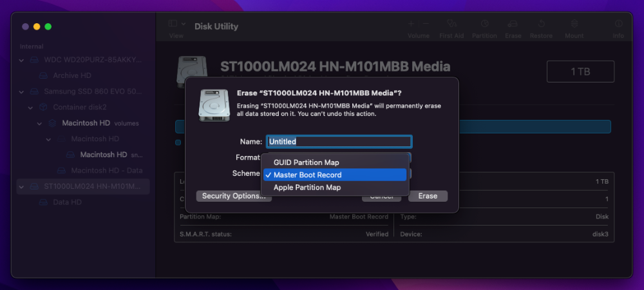
Task: Click the Erase toolbar icon
Action: 513,24
